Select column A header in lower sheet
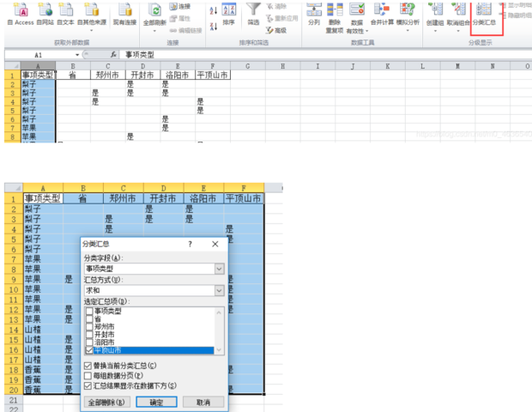Image resolution: width=532 pixels, height=412 pixels. 43,188
